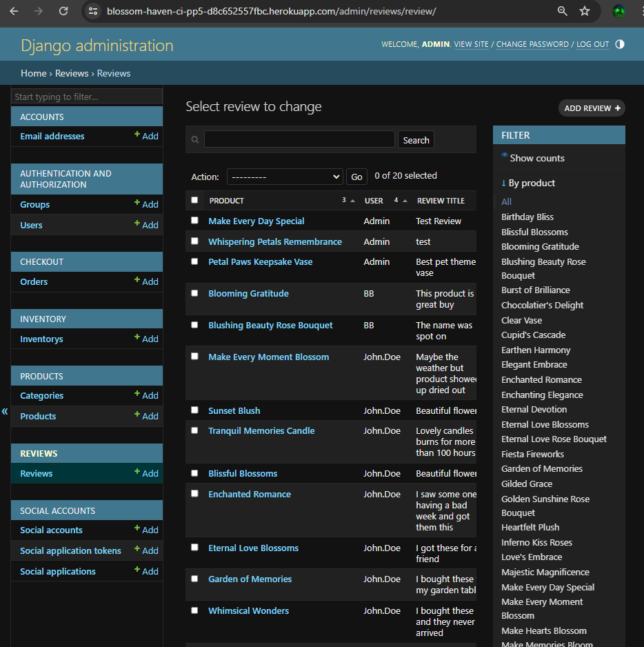Toggle Product column sort order arrow
Screen dimensions: 644x647
tap(353, 201)
